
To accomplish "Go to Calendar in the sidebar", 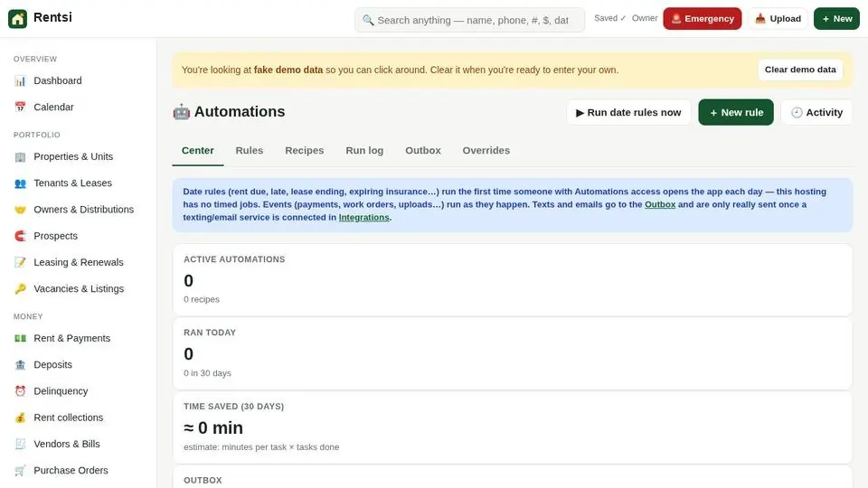I will 78,107.
